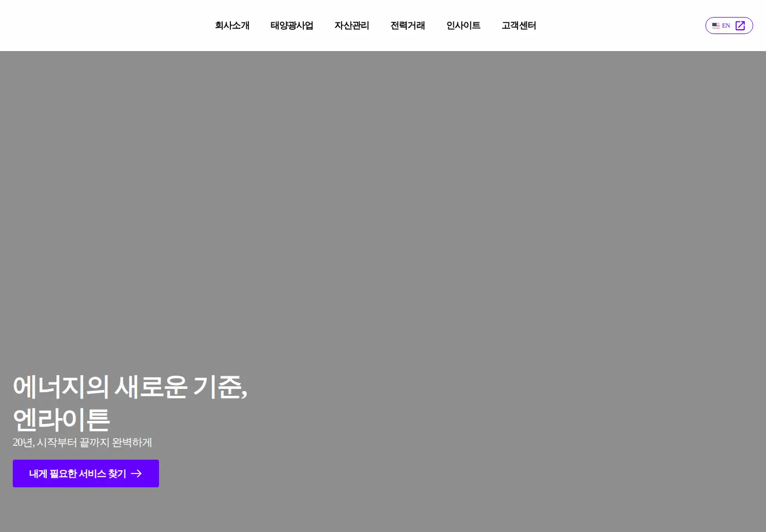Click the 엔라이튼 headline text
The height and width of the screenshot is (532, 766).
(x=61, y=420)
